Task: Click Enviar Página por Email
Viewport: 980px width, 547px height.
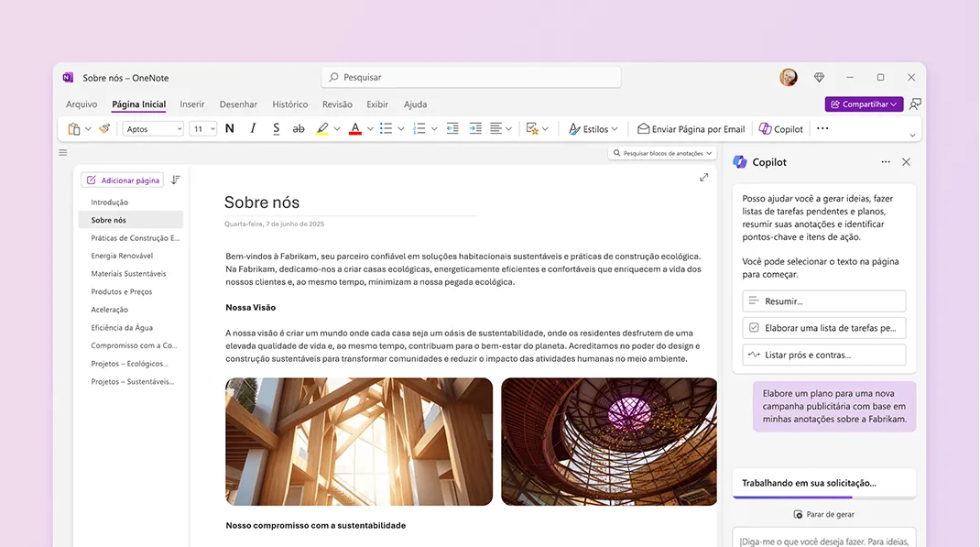Action: pyautogui.click(x=691, y=129)
